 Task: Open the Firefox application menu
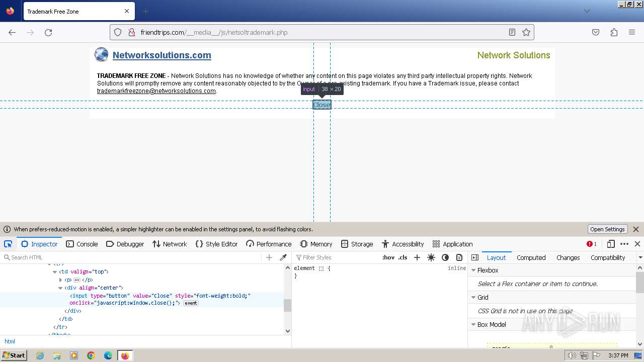632,32
